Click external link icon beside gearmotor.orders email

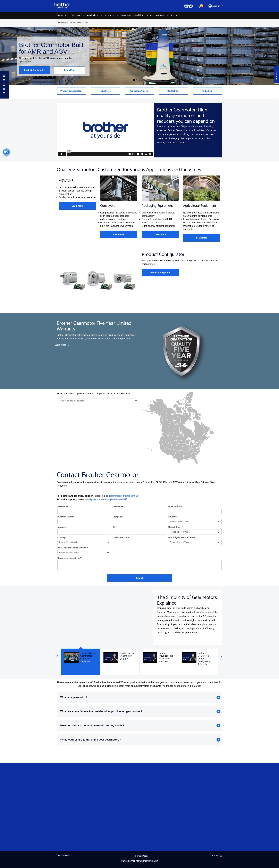tap(126, 499)
